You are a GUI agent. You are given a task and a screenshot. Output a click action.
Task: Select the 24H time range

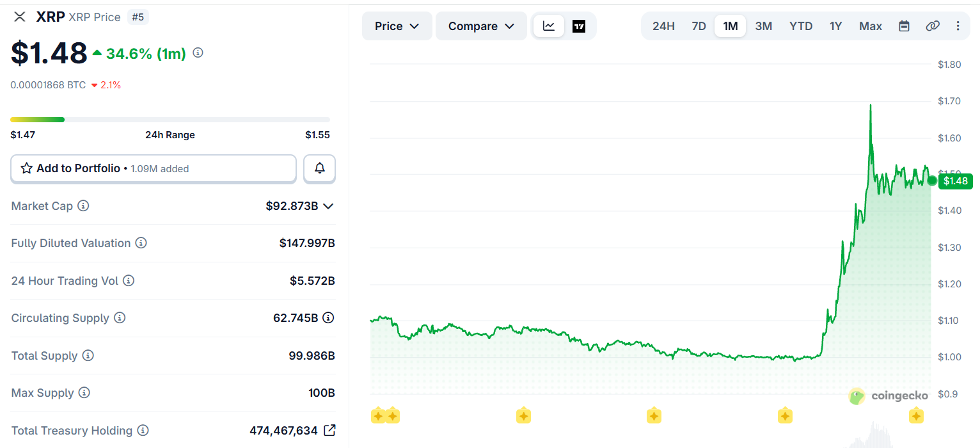pos(663,26)
